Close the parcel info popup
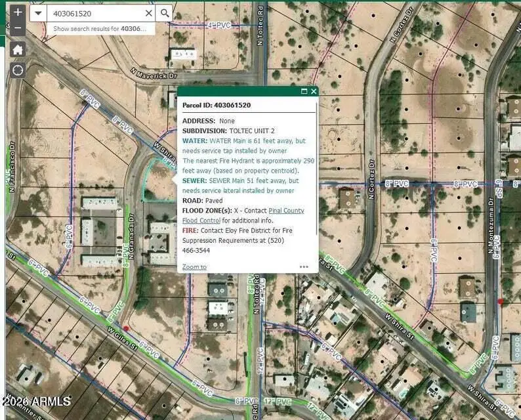Screen dimensions: 521x420 click(x=314, y=92)
